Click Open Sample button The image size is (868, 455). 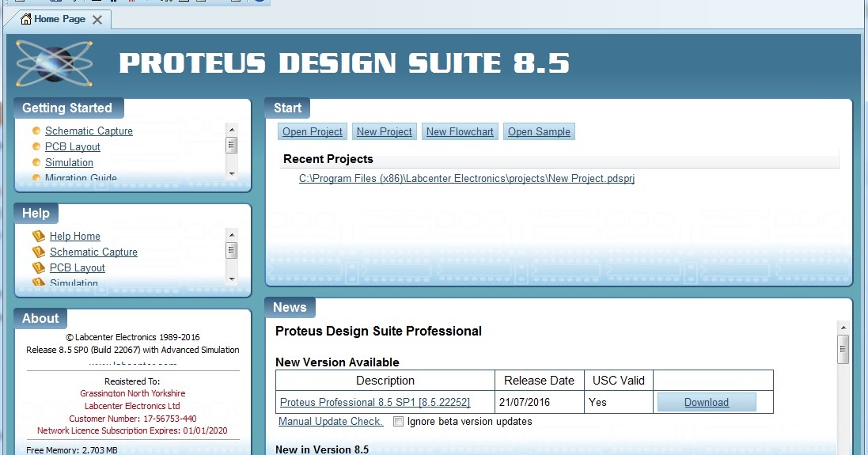tap(539, 131)
